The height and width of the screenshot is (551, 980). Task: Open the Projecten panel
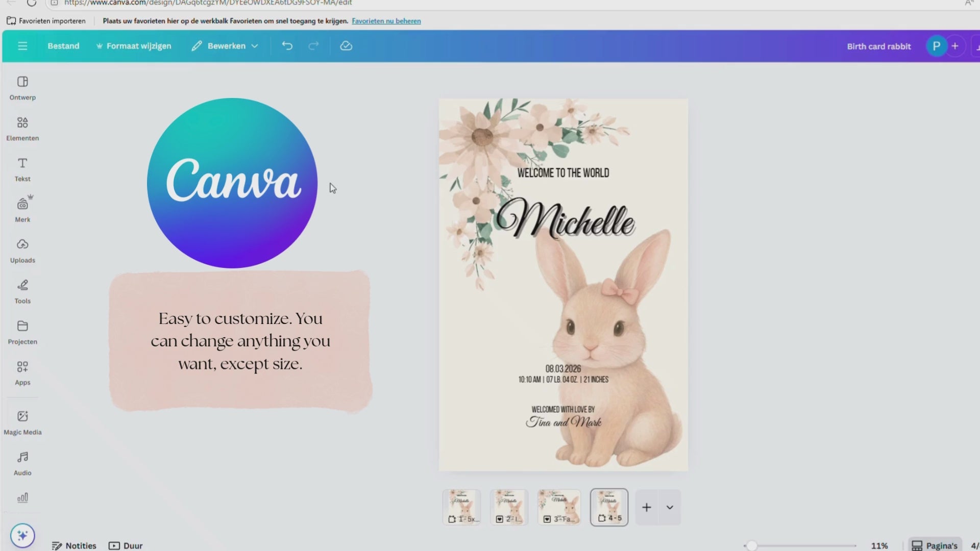point(22,333)
